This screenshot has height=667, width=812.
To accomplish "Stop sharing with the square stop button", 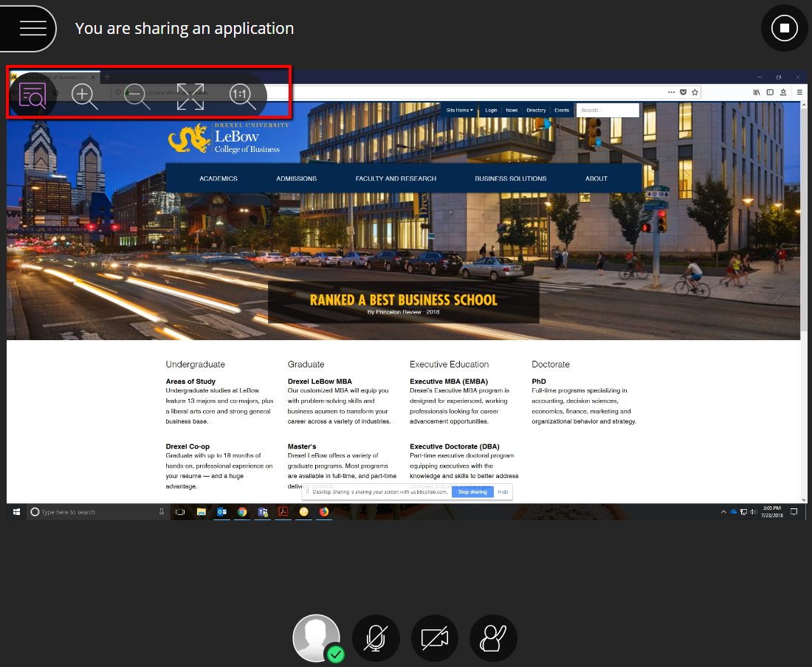I will coord(784,28).
